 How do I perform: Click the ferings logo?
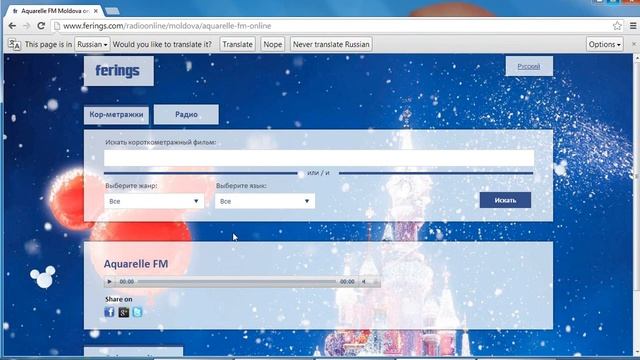118,71
